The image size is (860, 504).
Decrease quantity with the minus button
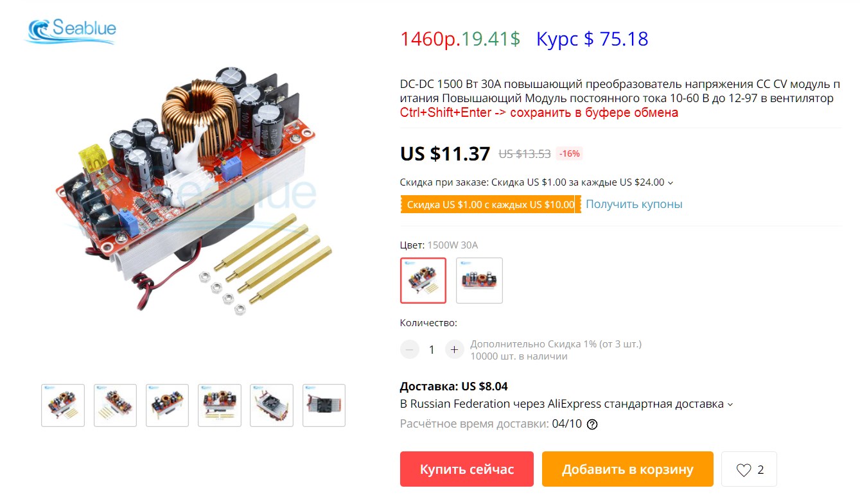410,349
